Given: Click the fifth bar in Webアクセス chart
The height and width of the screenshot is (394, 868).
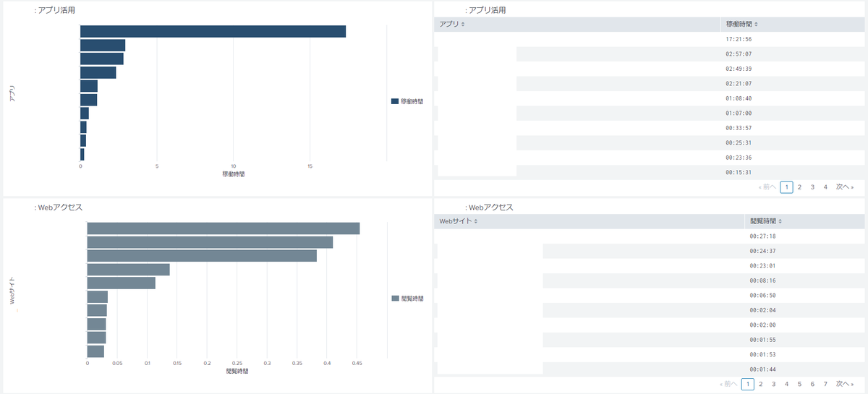Looking at the screenshot, I should [x=122, y=283].
